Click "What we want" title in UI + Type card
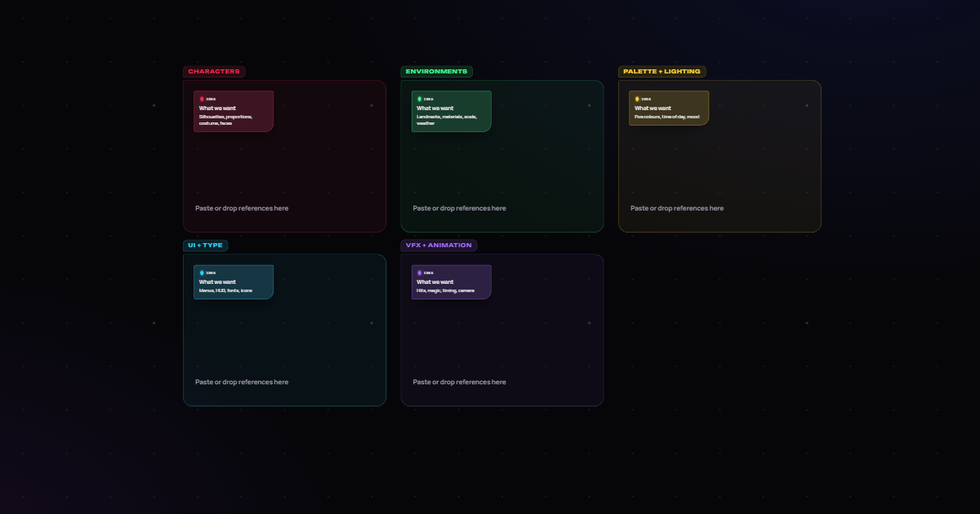The image size is (980, 514). (x=217, y=281)
